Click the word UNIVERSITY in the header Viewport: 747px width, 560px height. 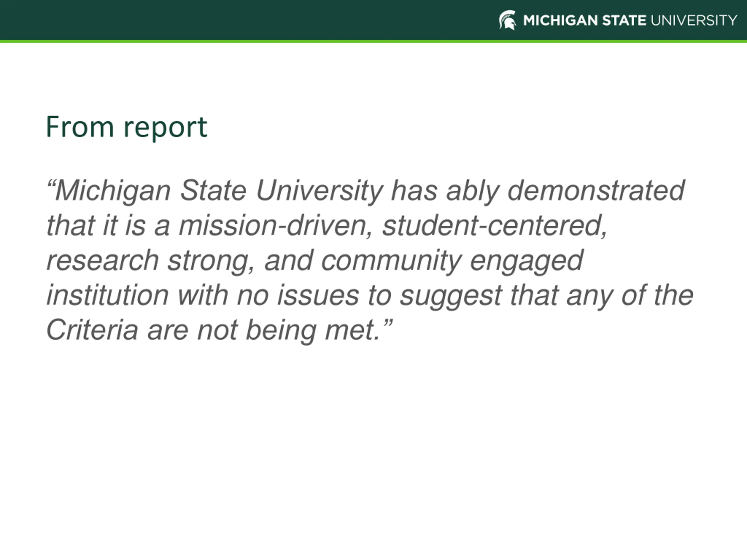coord(694,21)
